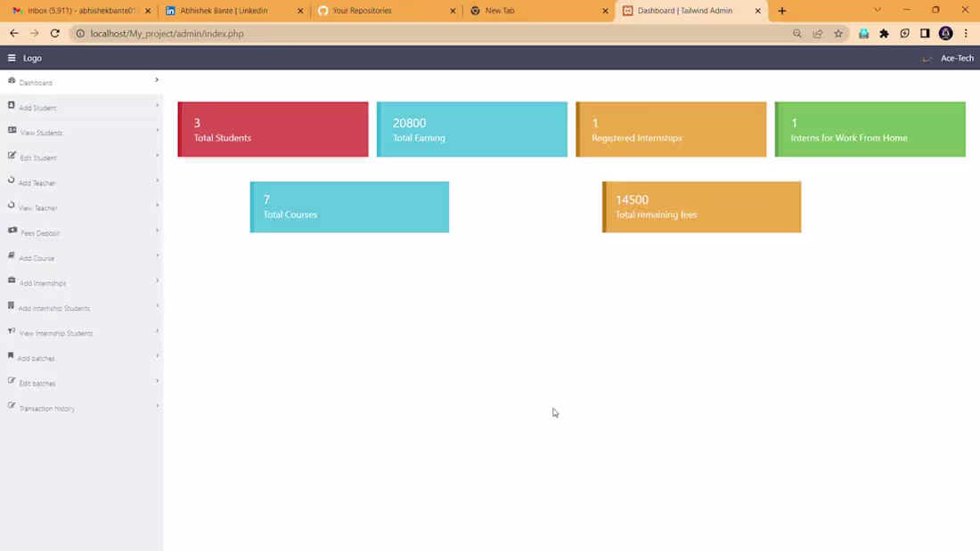Click the View Students sidebar icon

click(x=12, y=130)
